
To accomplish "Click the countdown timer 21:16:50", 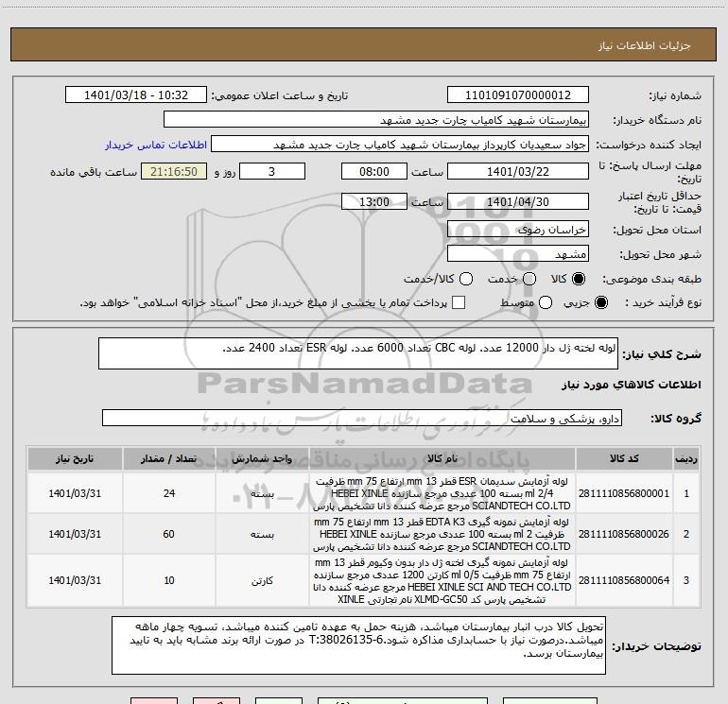I will (x=174, y=171).
